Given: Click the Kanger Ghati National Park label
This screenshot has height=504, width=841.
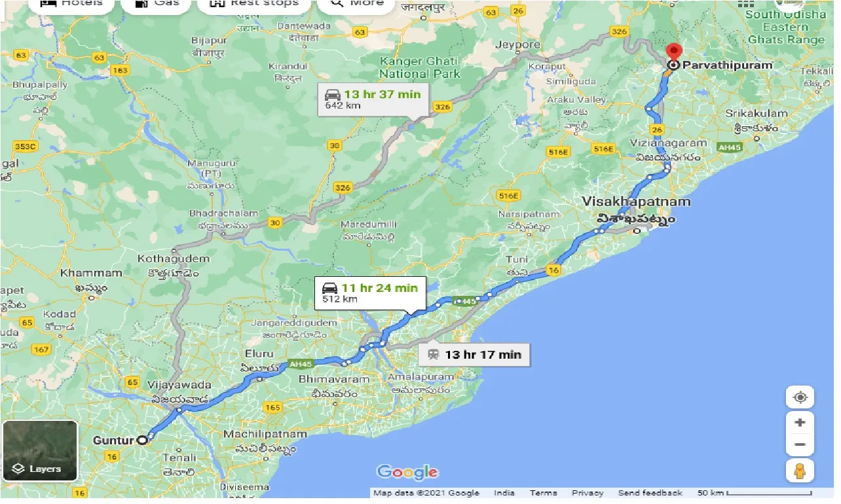Looking at the screenshot, I should [x=420, y=67].
